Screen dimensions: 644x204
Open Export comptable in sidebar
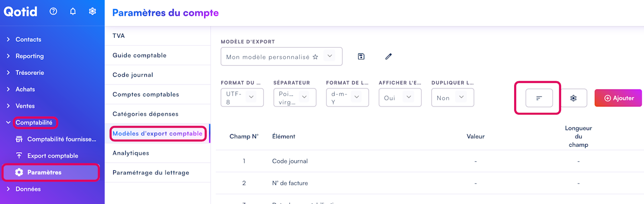[x=52, y=156]
